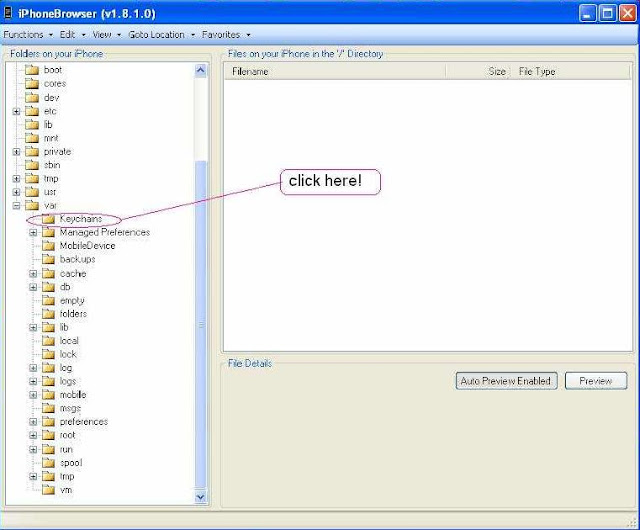Select the top-level lib tree item label
Screen dimensions: 640x530
click(x=48, y=125)
